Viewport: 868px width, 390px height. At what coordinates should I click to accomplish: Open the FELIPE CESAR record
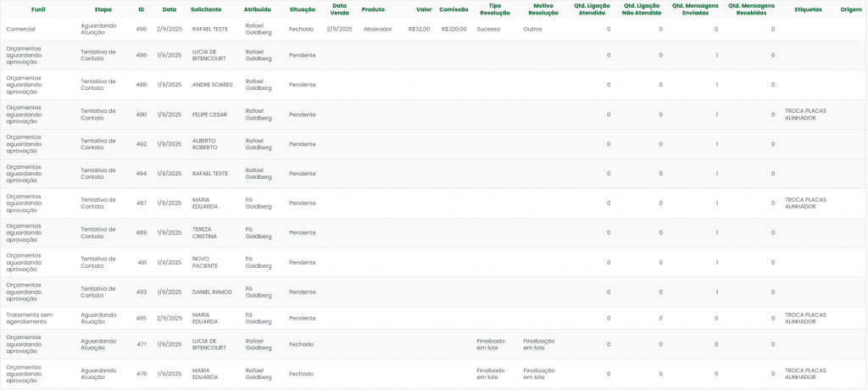click(x=209, y=114)
